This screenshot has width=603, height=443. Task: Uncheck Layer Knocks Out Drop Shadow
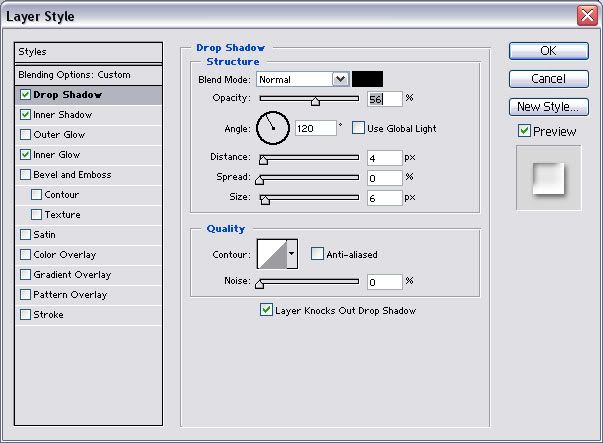(x=266, y=310)
